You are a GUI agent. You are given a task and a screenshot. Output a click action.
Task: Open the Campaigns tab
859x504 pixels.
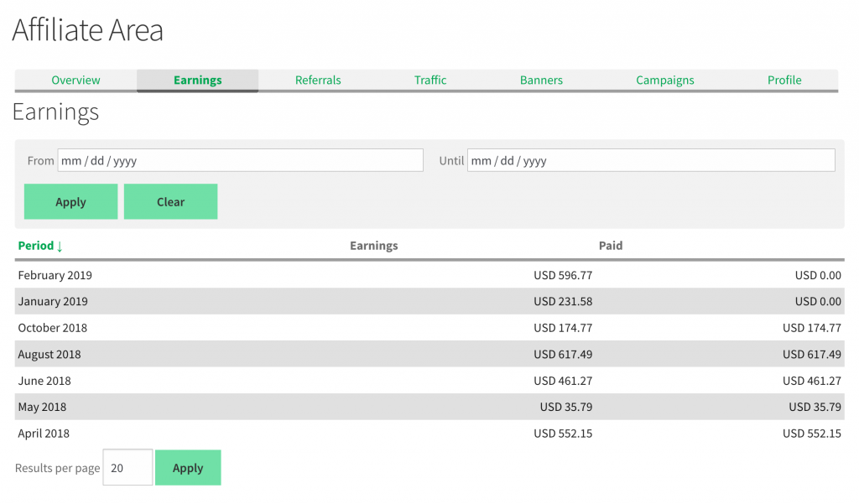click(664, 80)
